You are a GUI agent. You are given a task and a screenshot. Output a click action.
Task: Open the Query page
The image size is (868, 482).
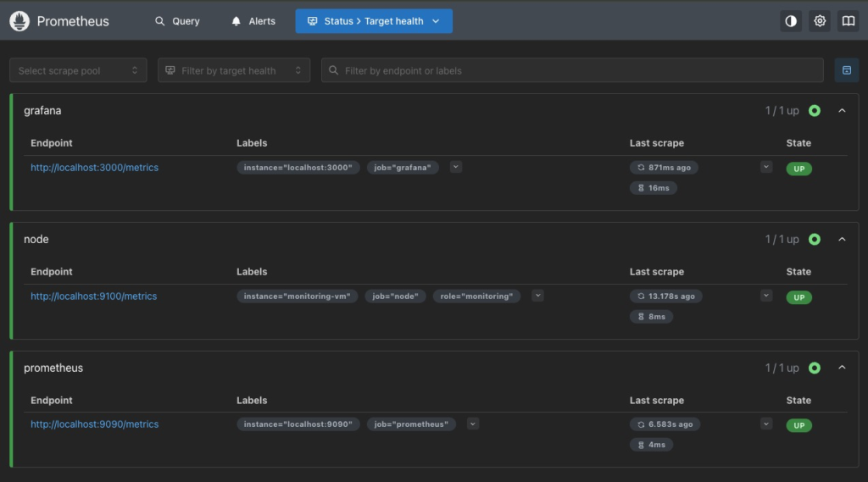(177, 21)
